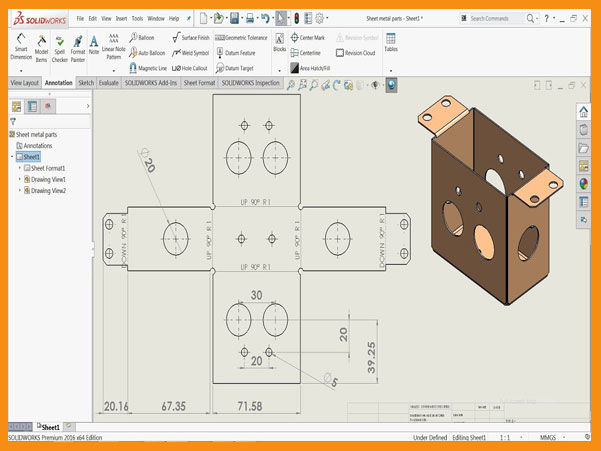
Task: Switch to the Sketch tab
Action: (86, 83)
